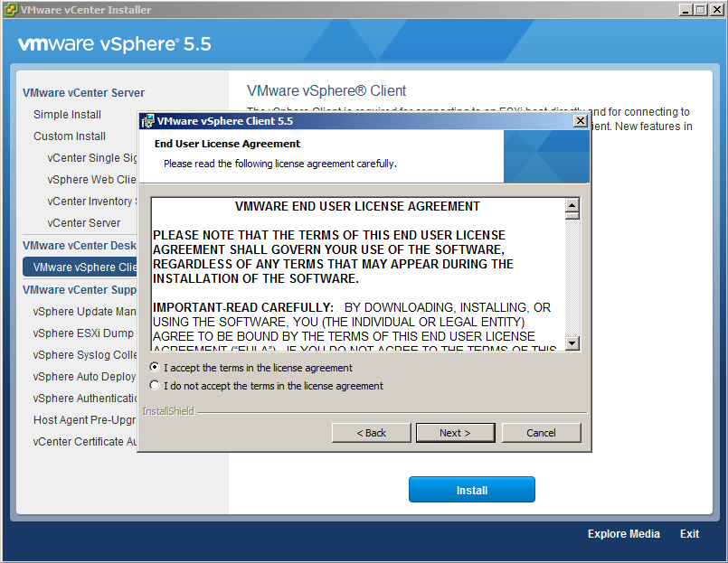728x563 pixels.
Task: Close the vSphere Client 5.5 dialog
Action: click(x=581, y=121)
